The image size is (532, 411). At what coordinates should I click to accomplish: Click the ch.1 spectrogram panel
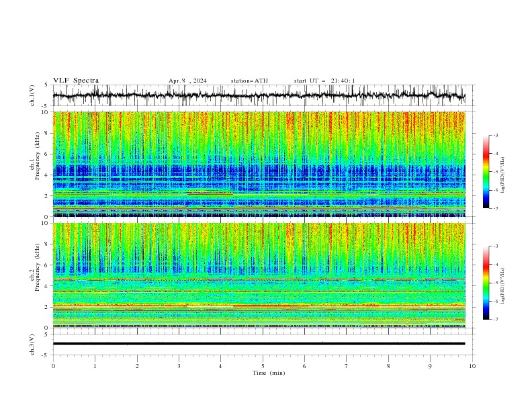pyautogui.click(x=259, y=164)
